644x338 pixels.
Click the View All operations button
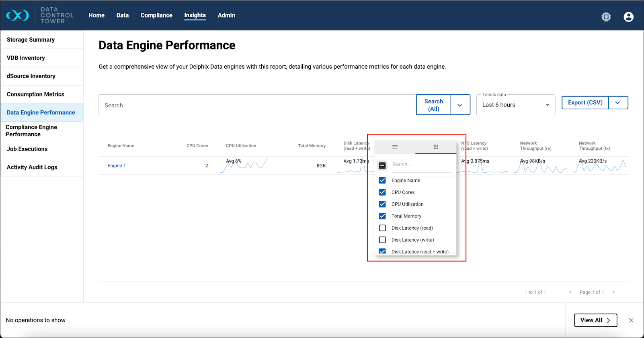(x=595, y=320)
